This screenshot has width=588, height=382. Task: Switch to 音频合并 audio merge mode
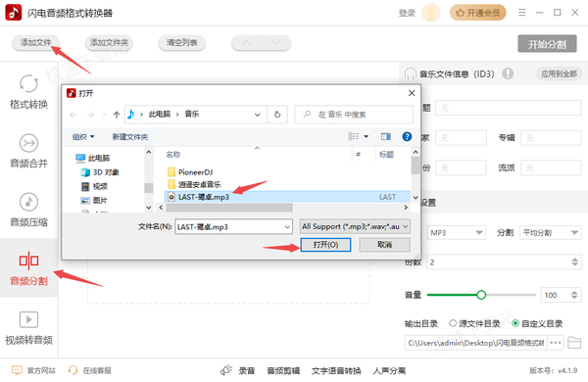(x=28, y=151)
